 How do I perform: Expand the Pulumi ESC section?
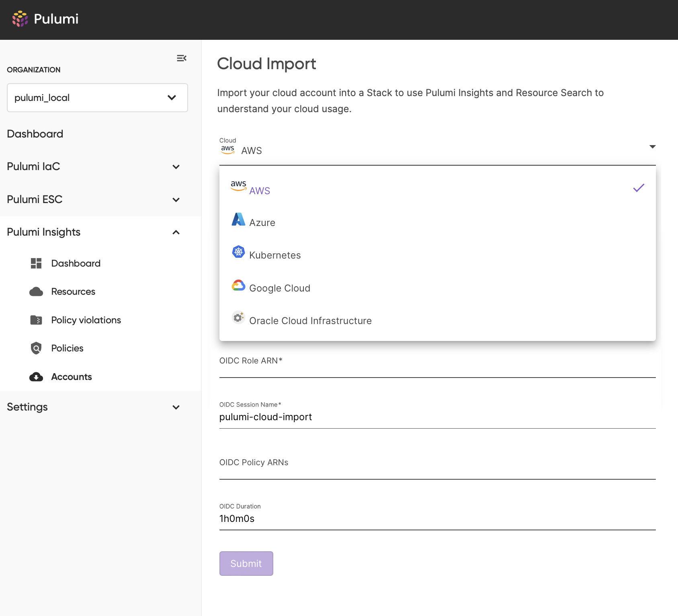tap(94, 199)
